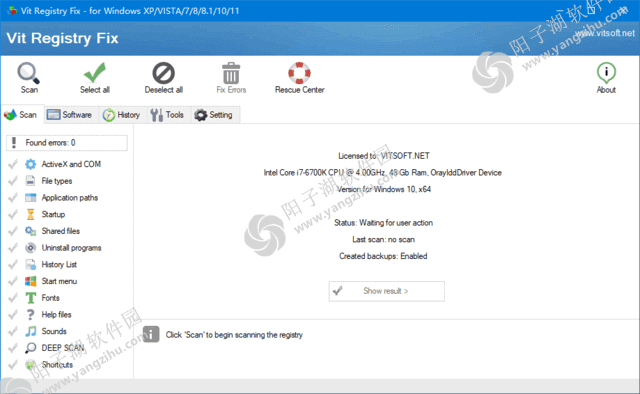Click the Status: Waiting for user action text
Screen dimensions: 640x394
tap(383, 223)
